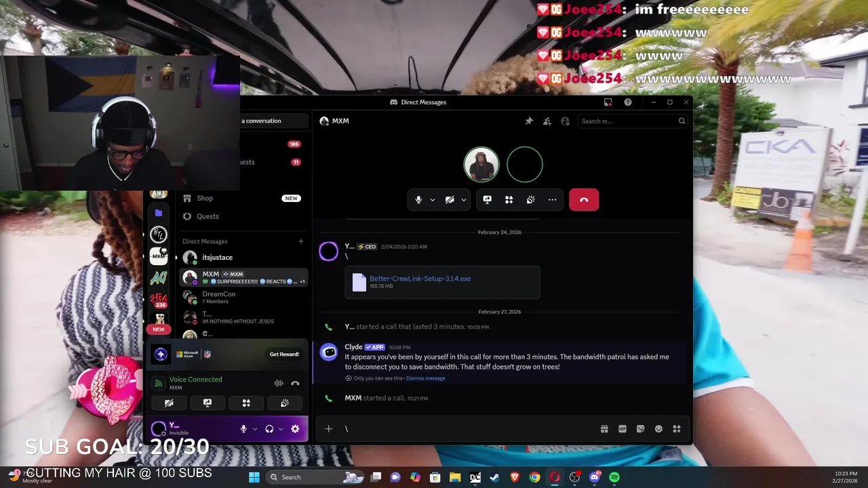868x488 pixels.
Task: Deafen using the headphones icon in the user panel
Action: click(x=269, y=429)
